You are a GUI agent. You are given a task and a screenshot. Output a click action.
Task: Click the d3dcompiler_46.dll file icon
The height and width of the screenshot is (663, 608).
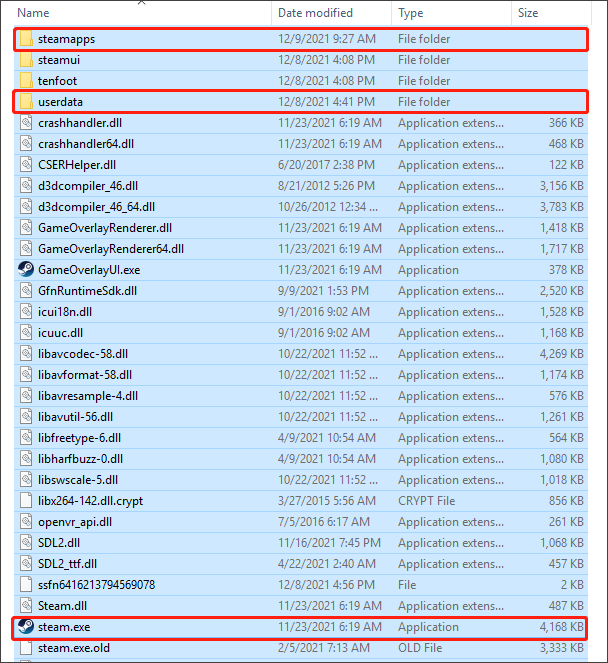click(x=26, y=186)
